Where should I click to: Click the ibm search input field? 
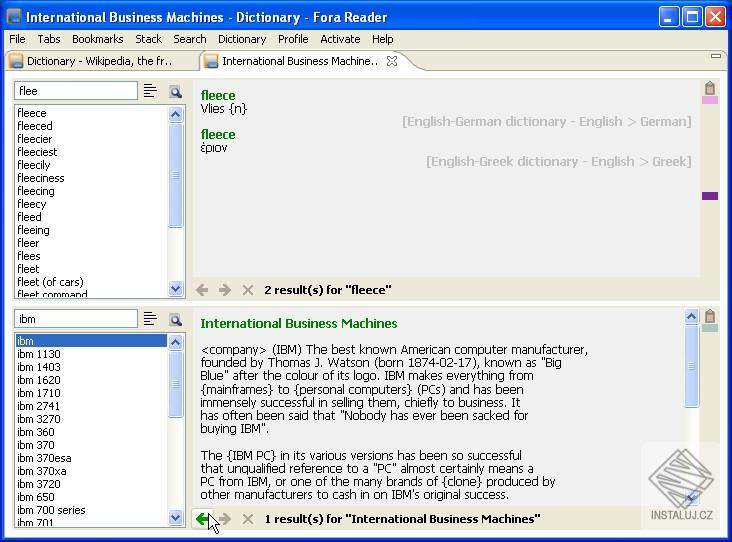(76, 319)
